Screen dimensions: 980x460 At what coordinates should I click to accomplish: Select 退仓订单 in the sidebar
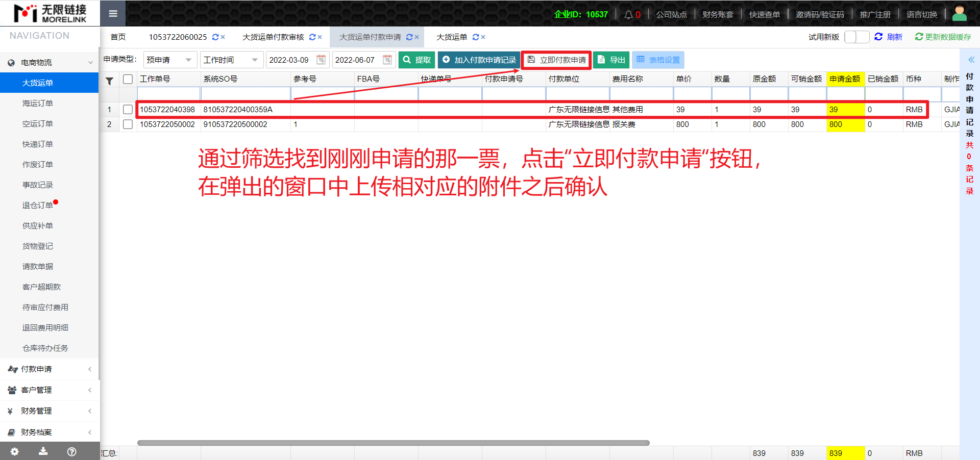[x=50, y=206]
